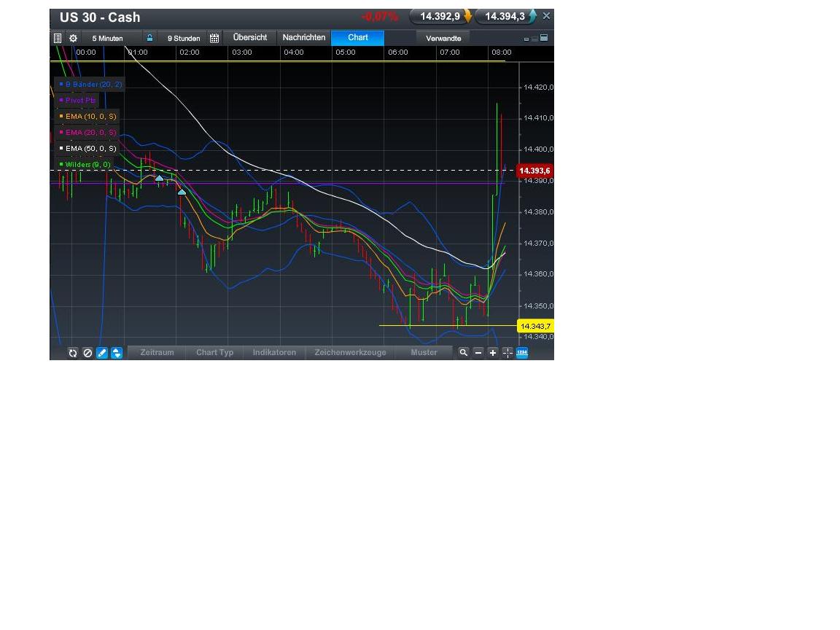This screenshot has height=630, width=840.
Task: Click the red 14.393,6 current price tag
Action: (534, 171)
